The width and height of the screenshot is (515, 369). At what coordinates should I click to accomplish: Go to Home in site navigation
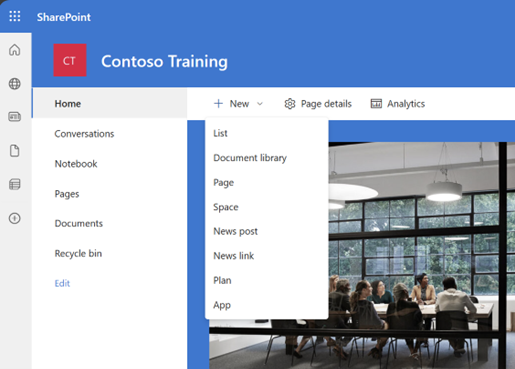pyautogui.click(x=110, y=104)
